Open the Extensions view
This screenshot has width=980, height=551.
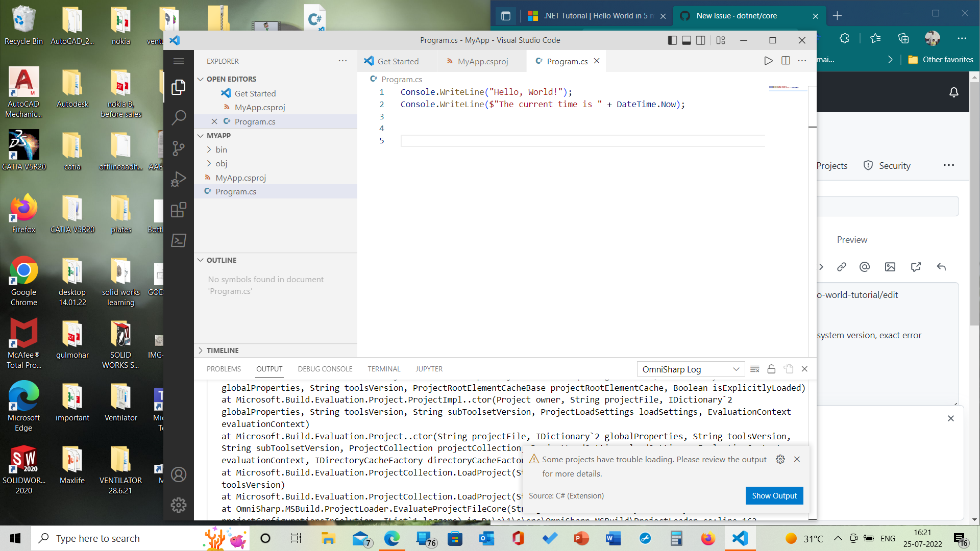coord(179,210)
